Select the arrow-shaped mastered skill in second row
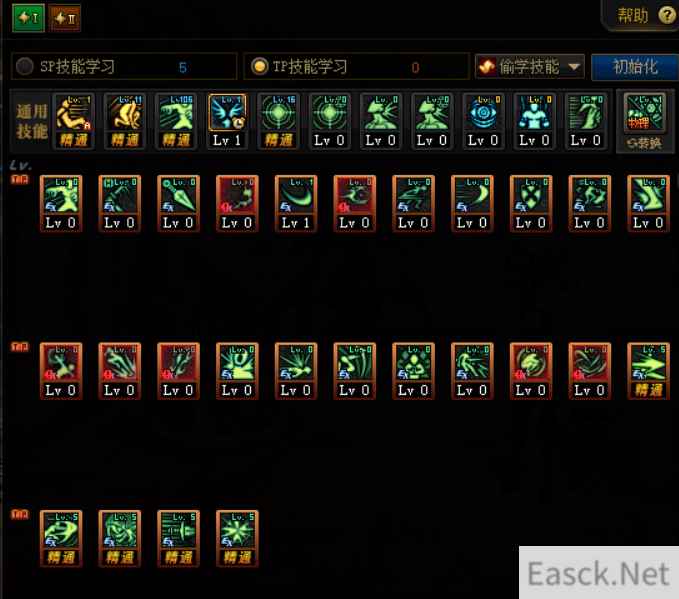Screen dimensions: 679x599 (x=648, y=371)
